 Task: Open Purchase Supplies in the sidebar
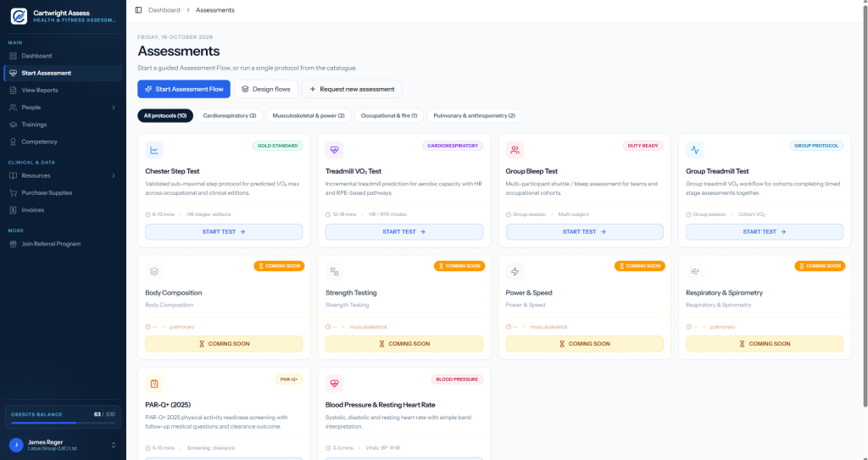point(63,192)
